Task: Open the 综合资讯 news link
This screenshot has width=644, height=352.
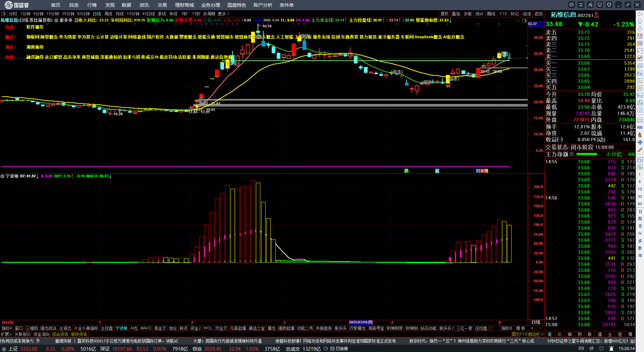Action: (60, 334)
